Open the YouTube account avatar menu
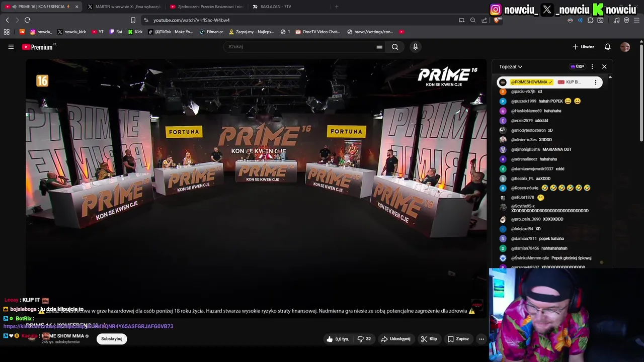Screen dimensions: 644x362 click(x=625, y=47)
